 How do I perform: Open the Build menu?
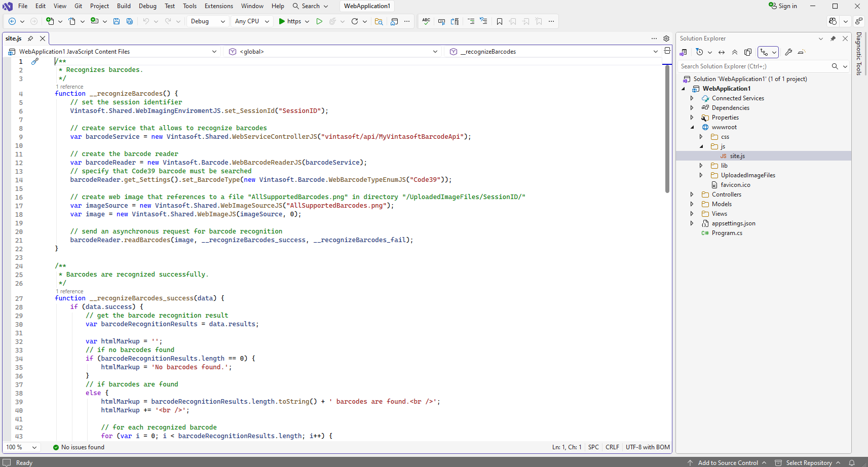(x=124, y=6)
